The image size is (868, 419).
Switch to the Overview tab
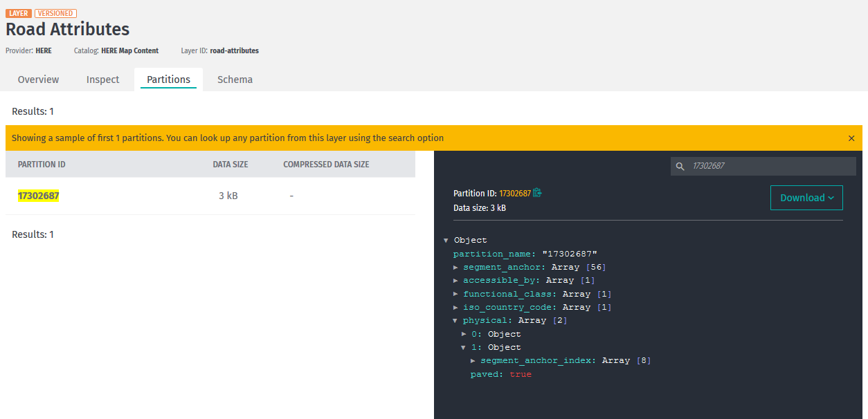pos(38,80)
